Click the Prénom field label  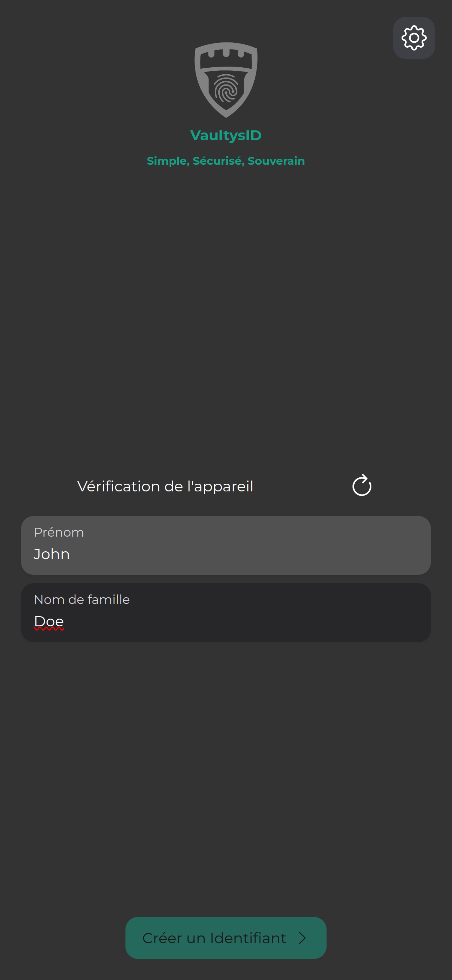(59, 533)
